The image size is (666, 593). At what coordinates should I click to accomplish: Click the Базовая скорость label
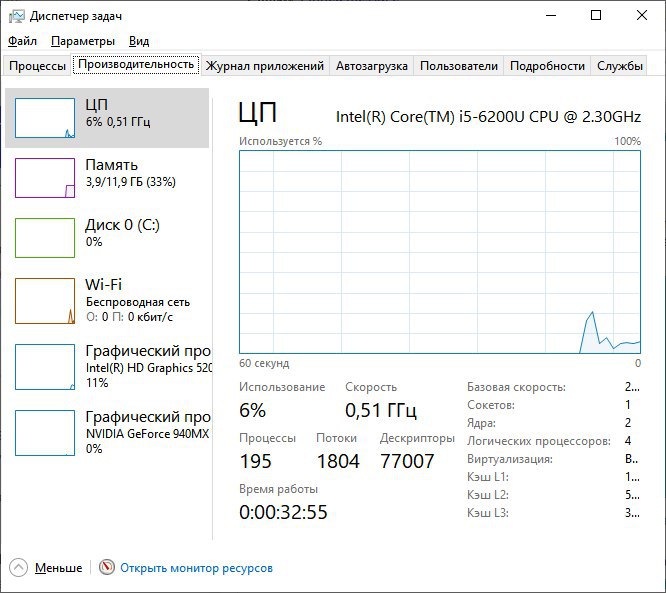tap(516, 387)
